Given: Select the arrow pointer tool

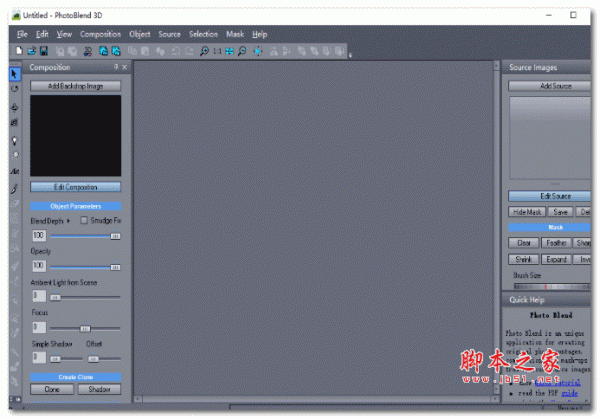Looking at the screenshot, I should click(15, 74).
